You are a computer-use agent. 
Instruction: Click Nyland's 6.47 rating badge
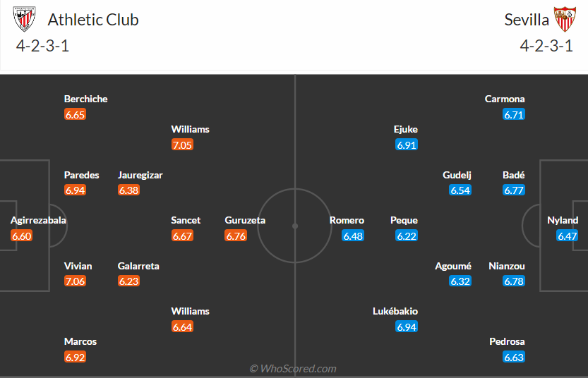568,236
